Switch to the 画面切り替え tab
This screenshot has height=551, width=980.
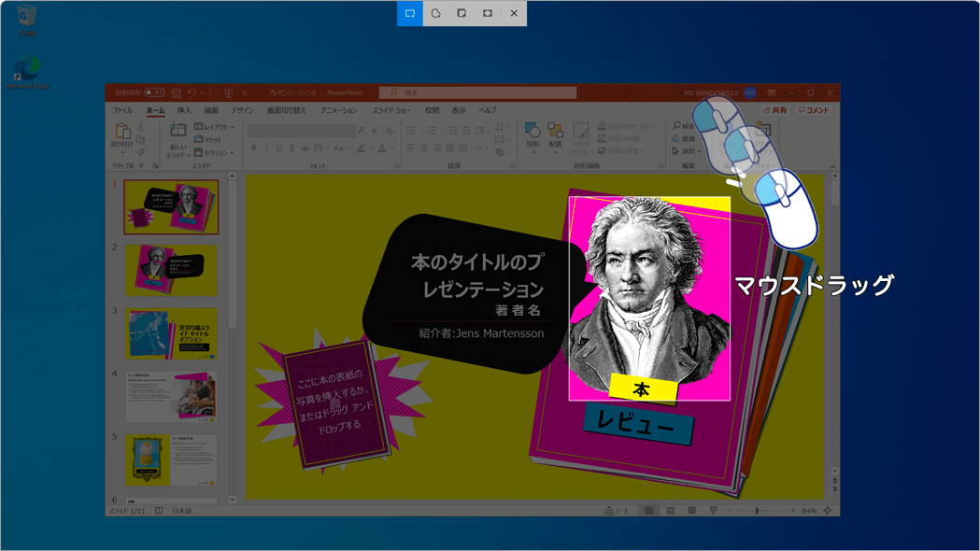coord(286,110)
